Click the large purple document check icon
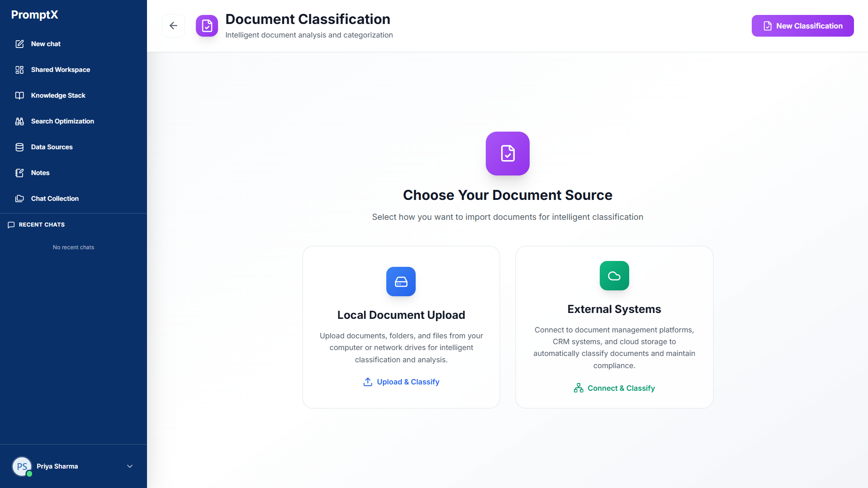 [508, 153]
